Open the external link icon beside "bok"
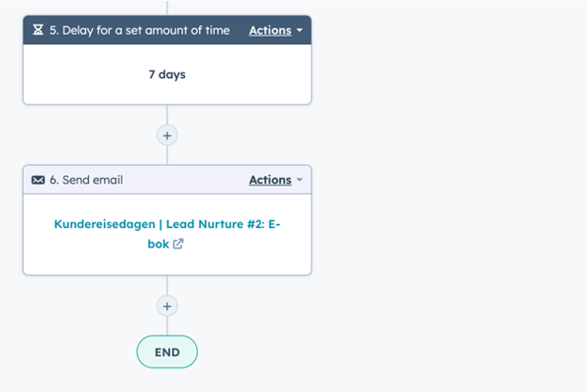The image size is (588, 392). pyautogui.click(x=178, y=244)
